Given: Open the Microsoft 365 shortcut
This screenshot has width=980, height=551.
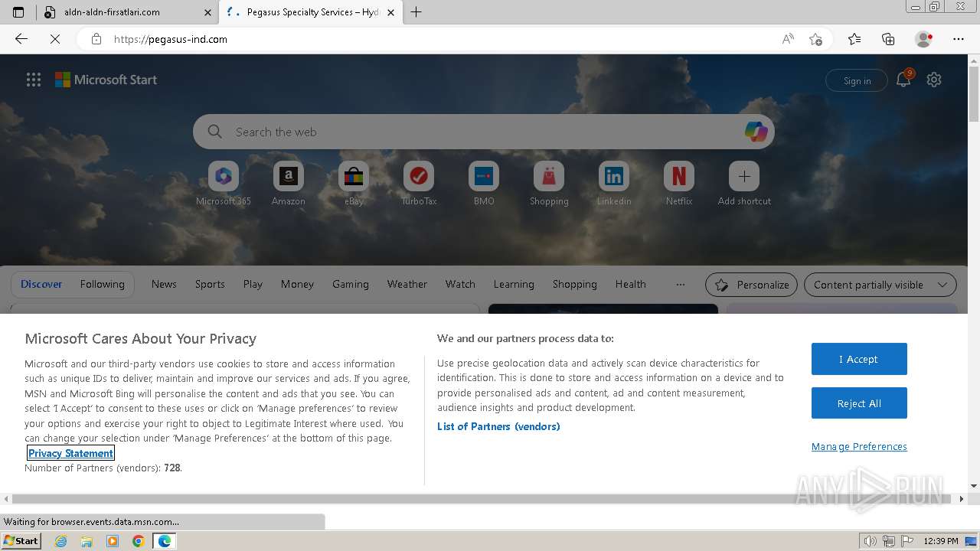Looking at the screenshot, I should pyautogui.click(x=224, y=184).
